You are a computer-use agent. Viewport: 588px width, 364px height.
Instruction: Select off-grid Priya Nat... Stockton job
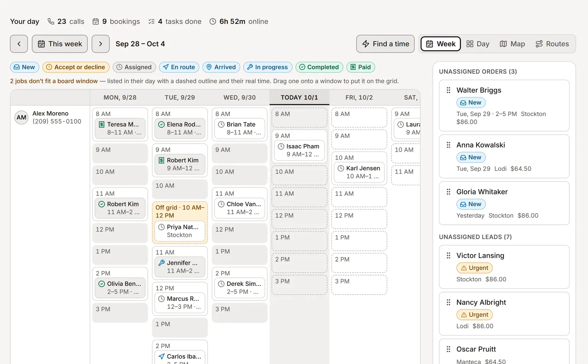tap(180, 231)
